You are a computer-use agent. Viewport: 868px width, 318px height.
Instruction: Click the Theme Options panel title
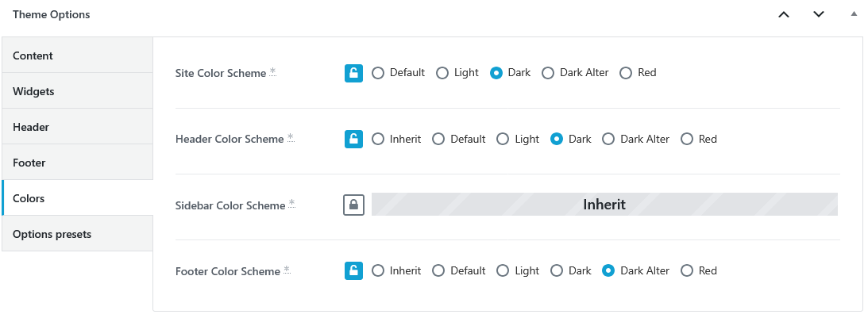[x=52, y=15]
